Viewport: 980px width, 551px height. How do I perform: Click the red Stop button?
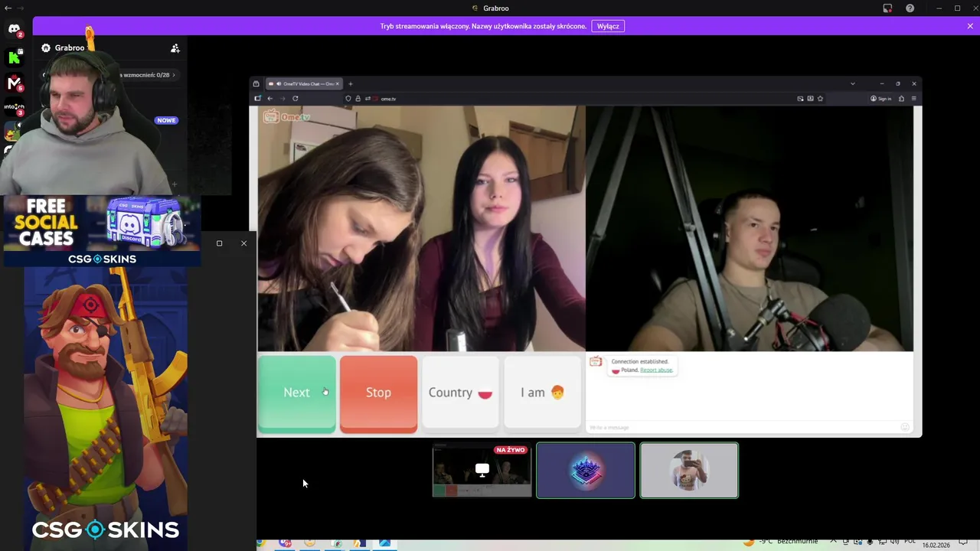click(x=378, y=393)
